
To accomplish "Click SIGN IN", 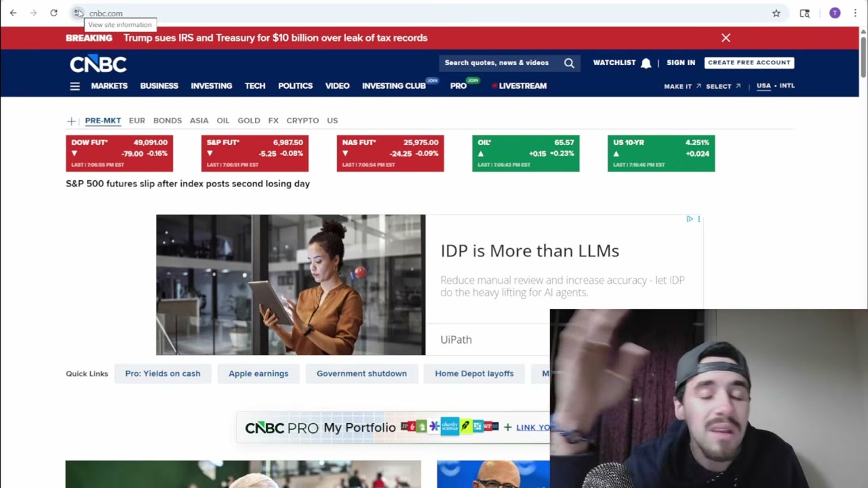I will point(681,62).
